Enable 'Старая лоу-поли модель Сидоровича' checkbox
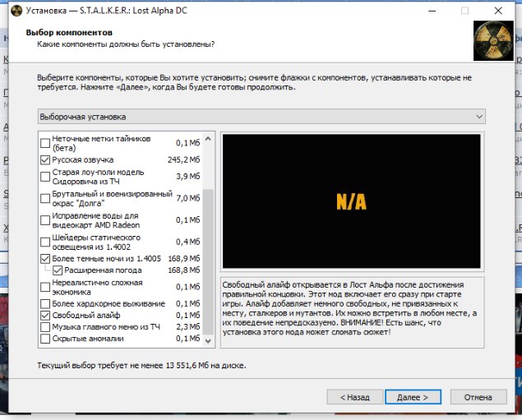The image size is (522, 420). point(45,177)
